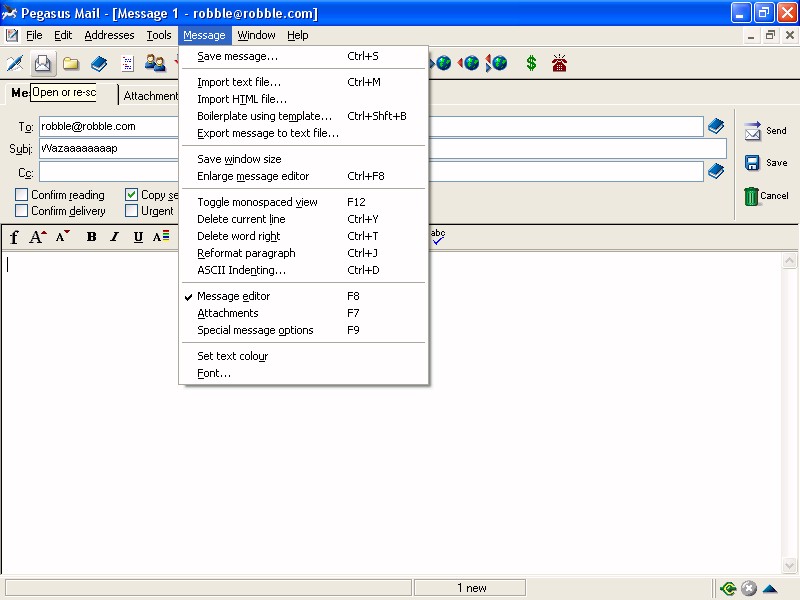Open ASCII Indenting... from the menu
This screenshot has height=600, width=800.
click(304, 270)
